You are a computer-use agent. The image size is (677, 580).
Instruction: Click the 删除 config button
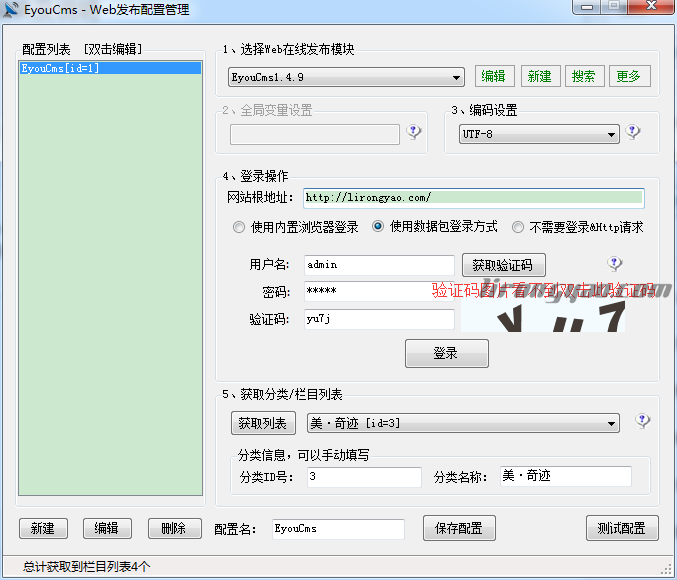[x=174, y=528]
